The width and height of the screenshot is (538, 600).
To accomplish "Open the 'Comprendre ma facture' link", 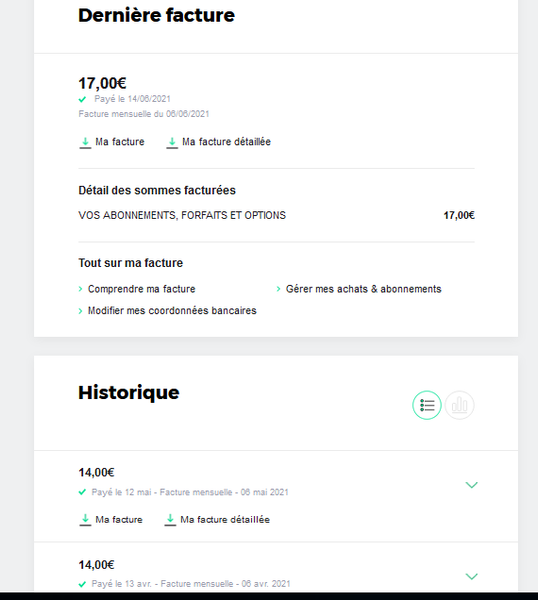I will [142, 289].
